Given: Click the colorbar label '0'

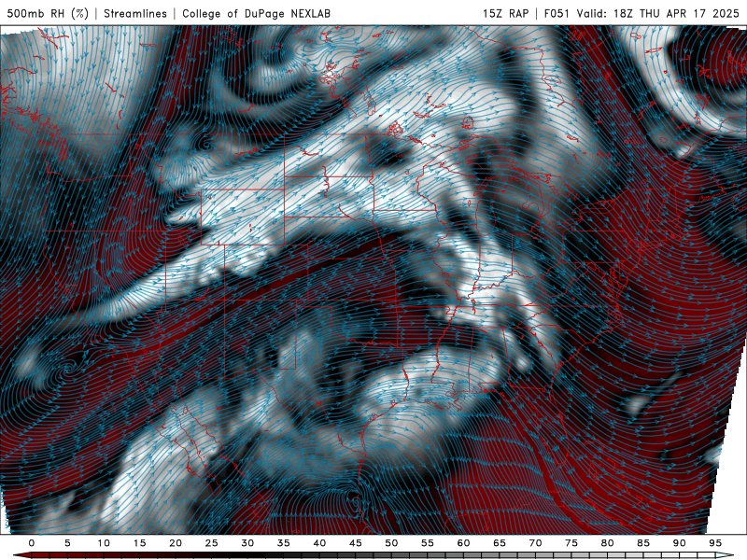Looking at the screenshot, I should point(32,543).
